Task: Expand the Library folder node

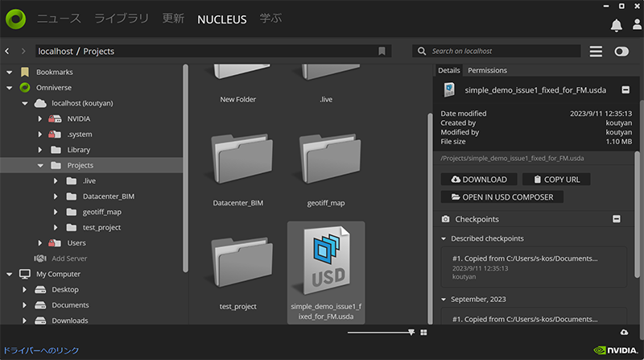Action: tap(39, 150)
